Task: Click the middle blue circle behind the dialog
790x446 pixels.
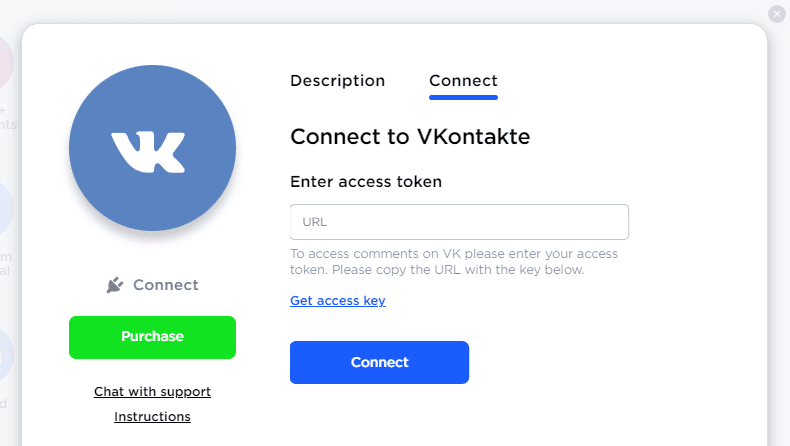Action: tap(6, 210)
